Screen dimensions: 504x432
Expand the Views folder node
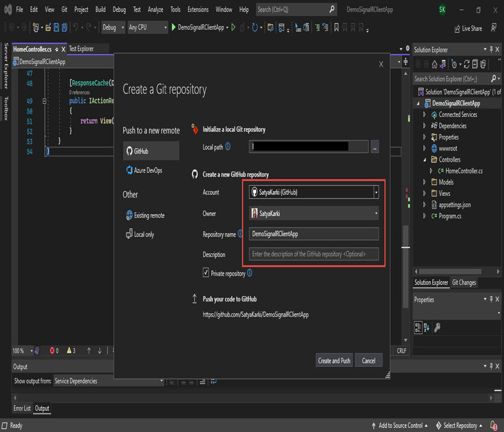pyautogui.click(x=425, y=193)
